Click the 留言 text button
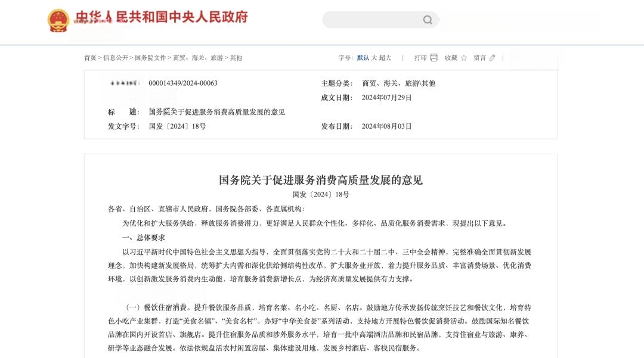This screenshot has width=644, height=358. click(x=479, y=58)
